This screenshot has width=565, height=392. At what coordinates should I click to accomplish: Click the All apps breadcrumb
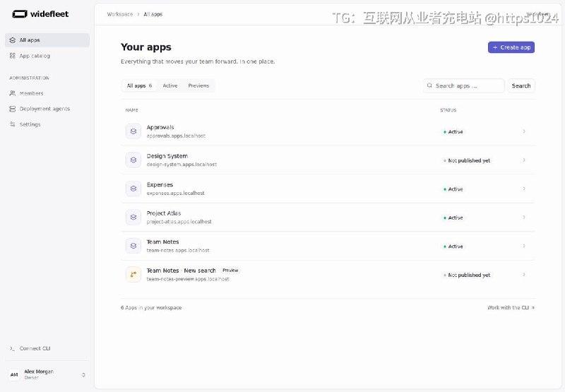pyautogui.click(x=153, y=14)
